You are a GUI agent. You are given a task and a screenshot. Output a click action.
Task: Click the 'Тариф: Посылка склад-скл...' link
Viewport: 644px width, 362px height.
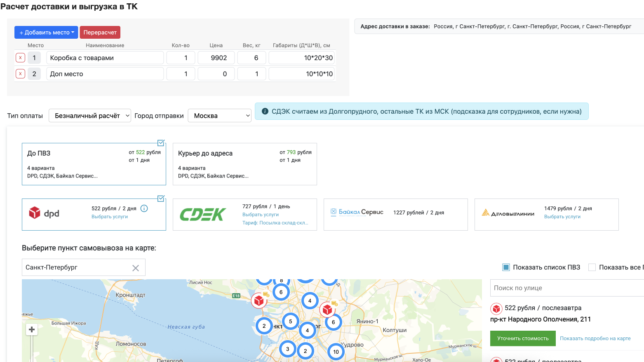pos(275,223)
